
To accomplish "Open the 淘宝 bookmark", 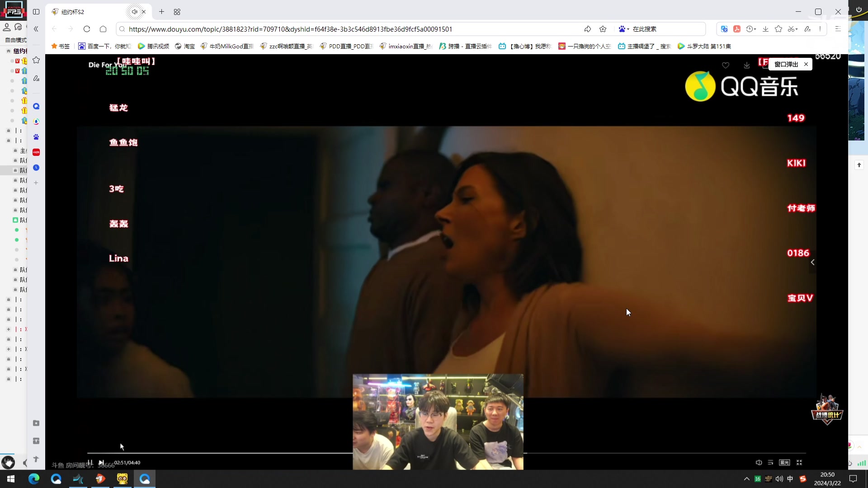I will tap(185, 46).
